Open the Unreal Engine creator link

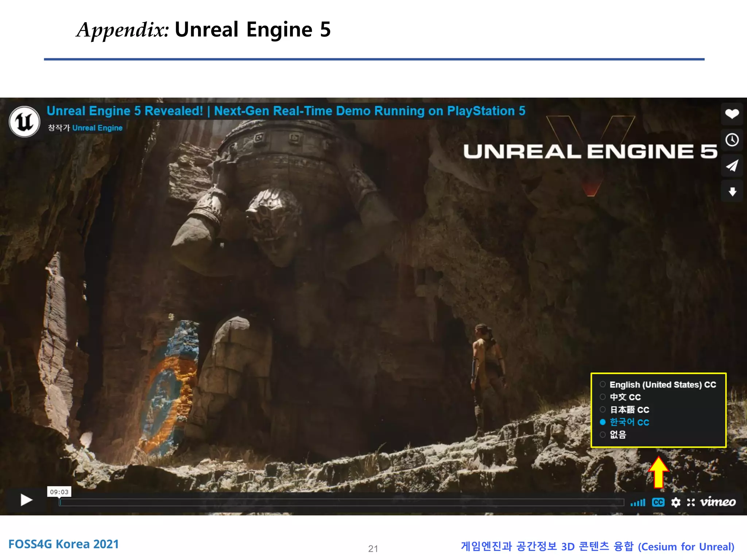pyautogui.click(x=97, y=128)
